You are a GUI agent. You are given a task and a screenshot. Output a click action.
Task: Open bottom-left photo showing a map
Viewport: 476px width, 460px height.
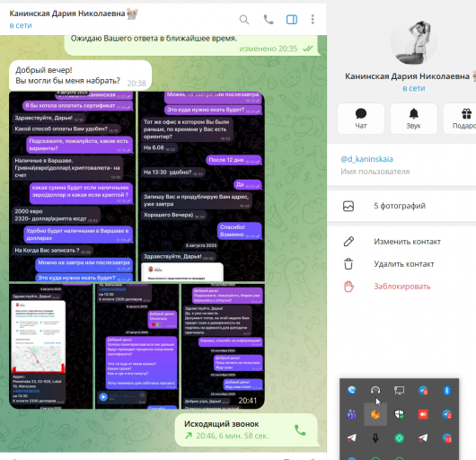50,346
